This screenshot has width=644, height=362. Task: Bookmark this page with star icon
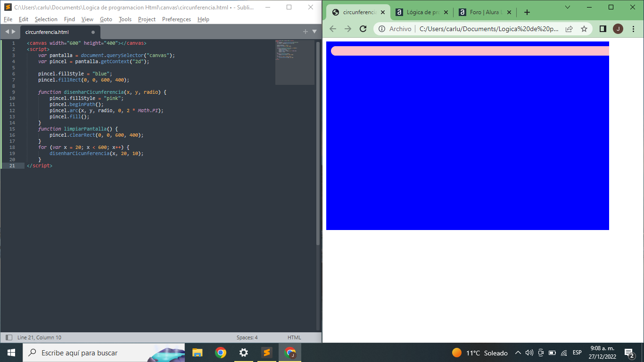(584, 29)
